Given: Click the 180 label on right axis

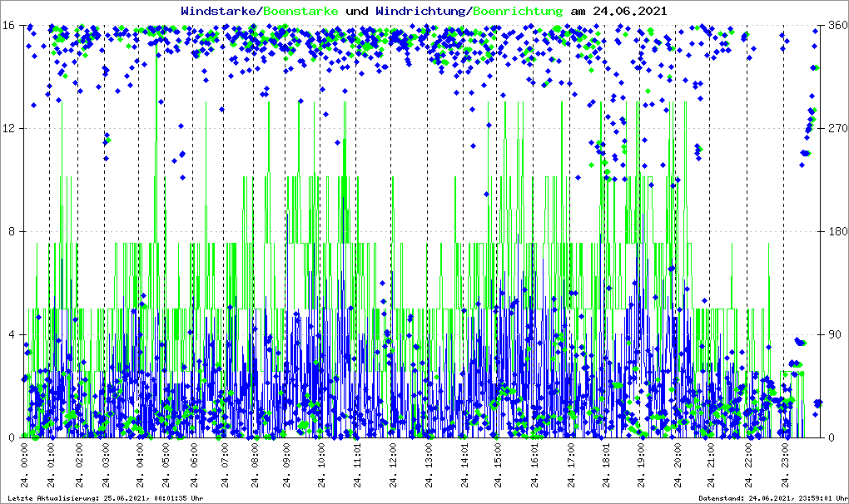Looking at the screenshot, I should 837,231.
